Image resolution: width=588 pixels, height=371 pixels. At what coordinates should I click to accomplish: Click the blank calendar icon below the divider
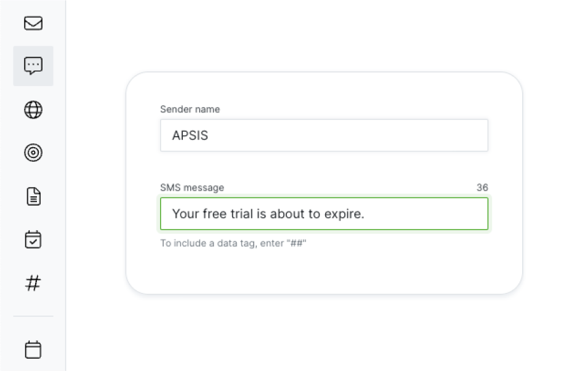click(33, 349)
